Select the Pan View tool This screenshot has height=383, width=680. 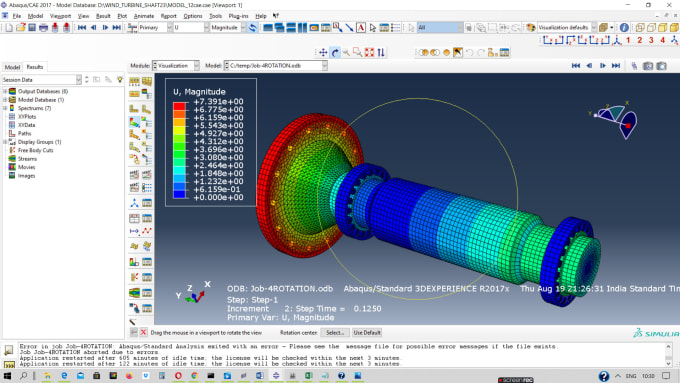click(x=323, y=52)
